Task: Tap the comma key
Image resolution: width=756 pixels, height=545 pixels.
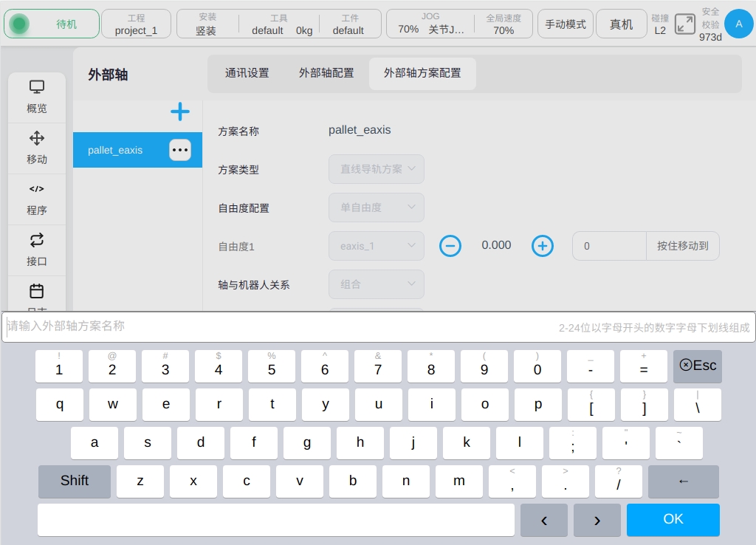Action: tap(512, 481)
